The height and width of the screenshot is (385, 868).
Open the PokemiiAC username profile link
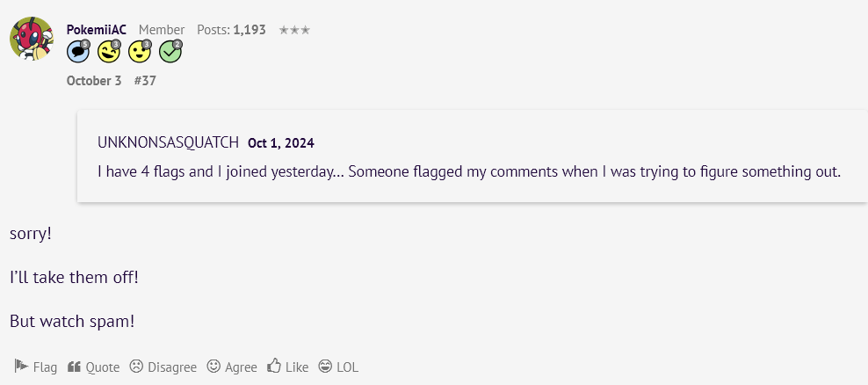pos(97,30)
